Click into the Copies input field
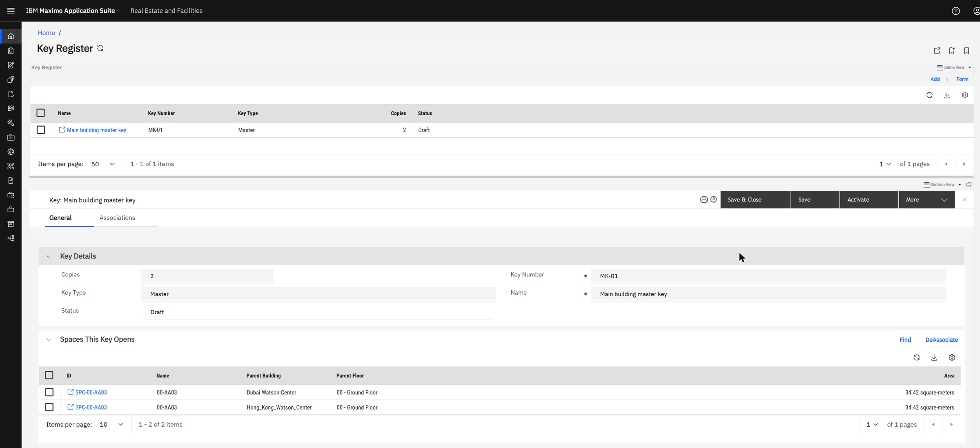The image size is (980, 448). point(207,276)
